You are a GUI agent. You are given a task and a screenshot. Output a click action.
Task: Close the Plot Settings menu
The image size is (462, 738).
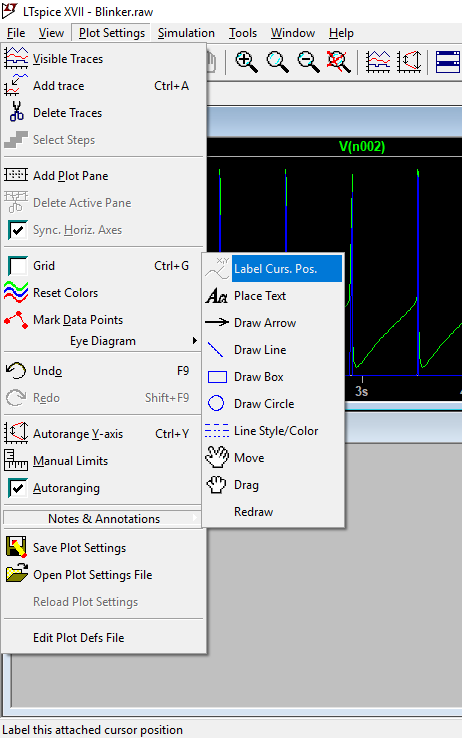[x=112, y=33]
